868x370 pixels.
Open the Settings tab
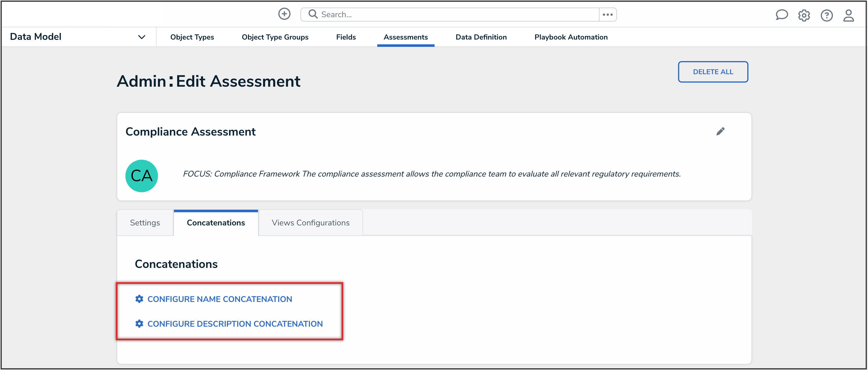tap(145, 223)
